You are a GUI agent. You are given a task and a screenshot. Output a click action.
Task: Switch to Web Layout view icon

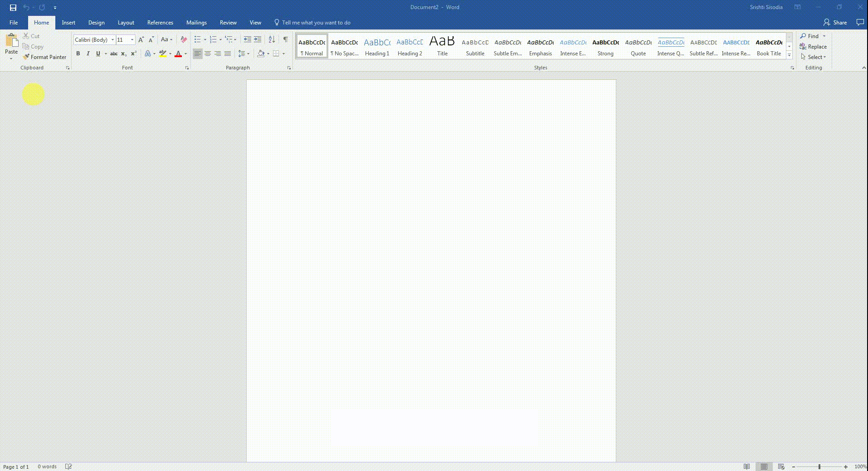(x=781, y=466)
